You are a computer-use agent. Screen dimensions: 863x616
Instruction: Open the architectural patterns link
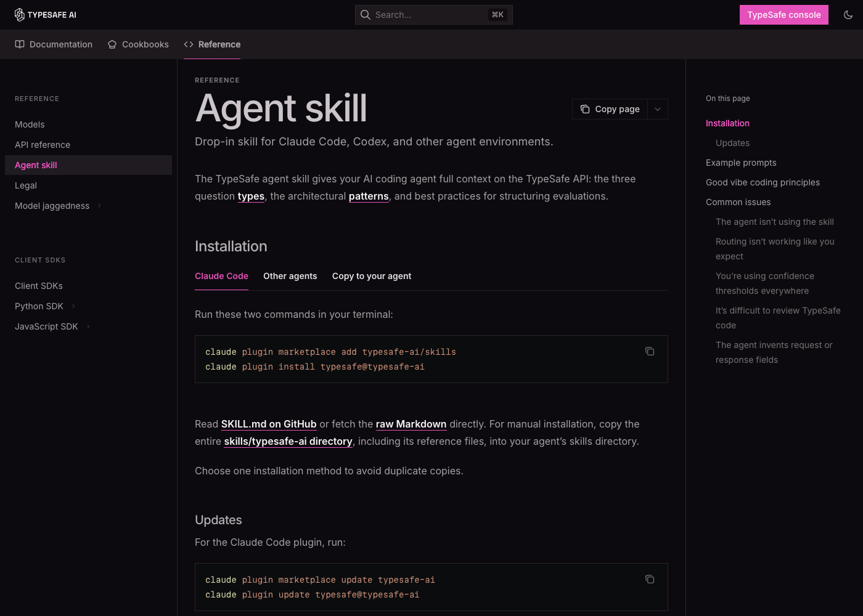[x=369, y=196]
